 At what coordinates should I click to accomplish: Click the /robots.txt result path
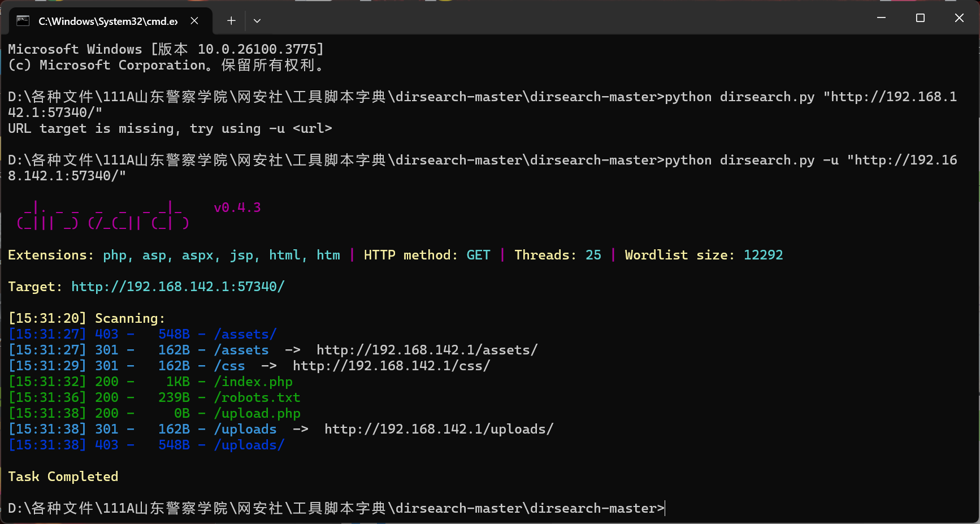(x=257, y=397)
